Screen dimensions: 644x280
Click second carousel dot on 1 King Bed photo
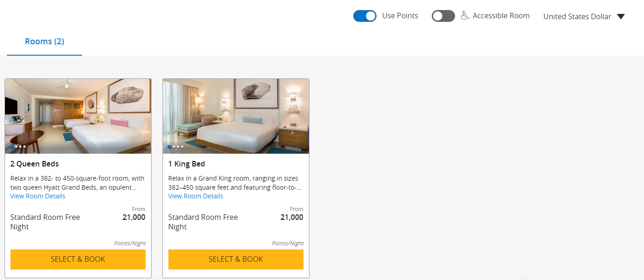[174, 147]
